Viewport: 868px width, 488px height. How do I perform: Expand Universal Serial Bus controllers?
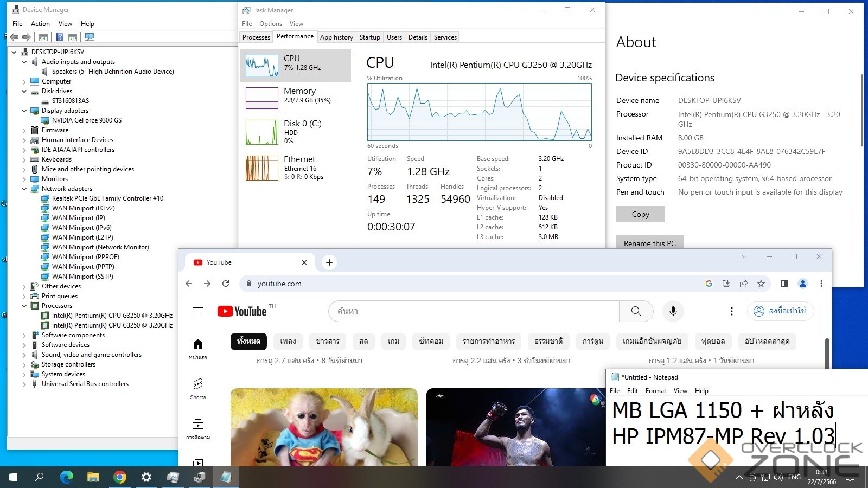(x=24, y=384)
